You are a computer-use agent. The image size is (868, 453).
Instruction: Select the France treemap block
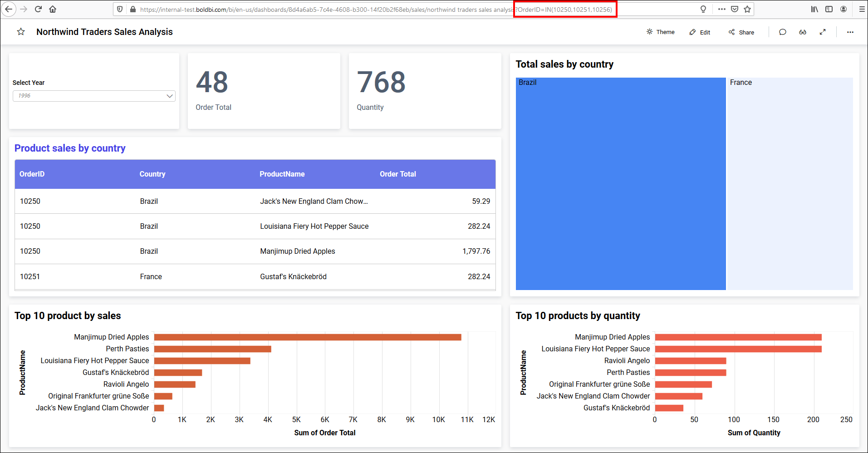click(x=790, y=184)
